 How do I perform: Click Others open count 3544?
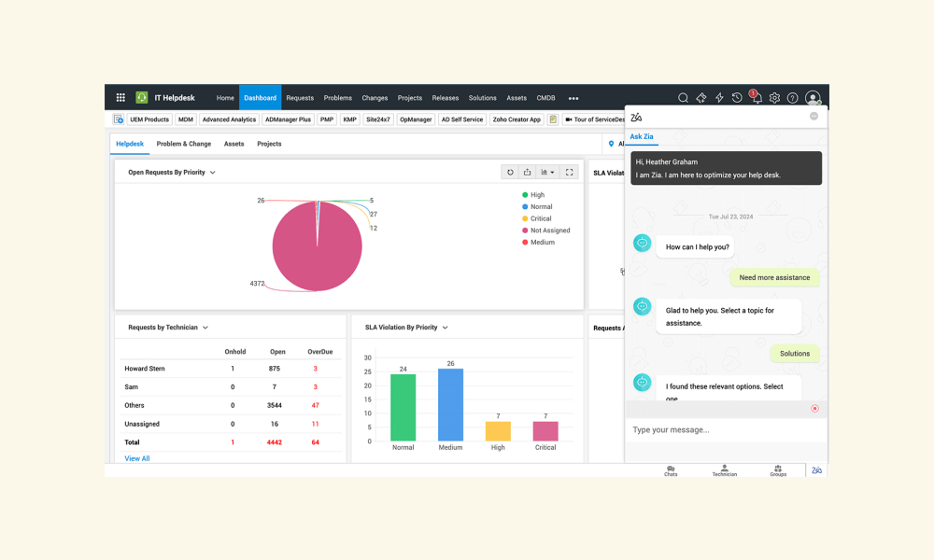point(274,405)
